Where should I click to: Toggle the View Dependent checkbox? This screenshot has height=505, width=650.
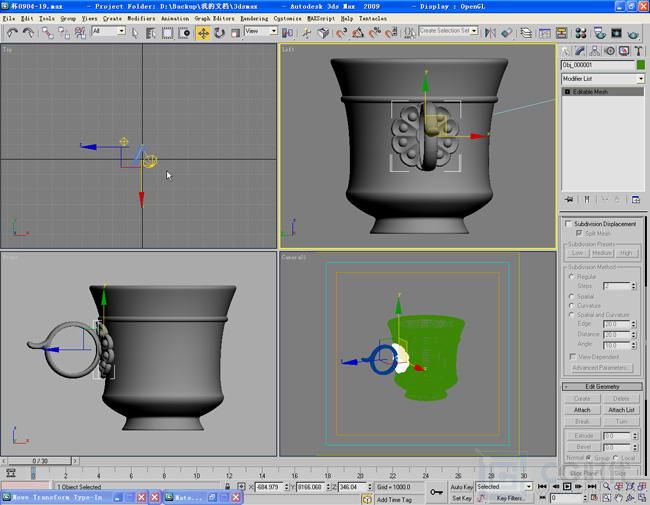click(572, 357)
